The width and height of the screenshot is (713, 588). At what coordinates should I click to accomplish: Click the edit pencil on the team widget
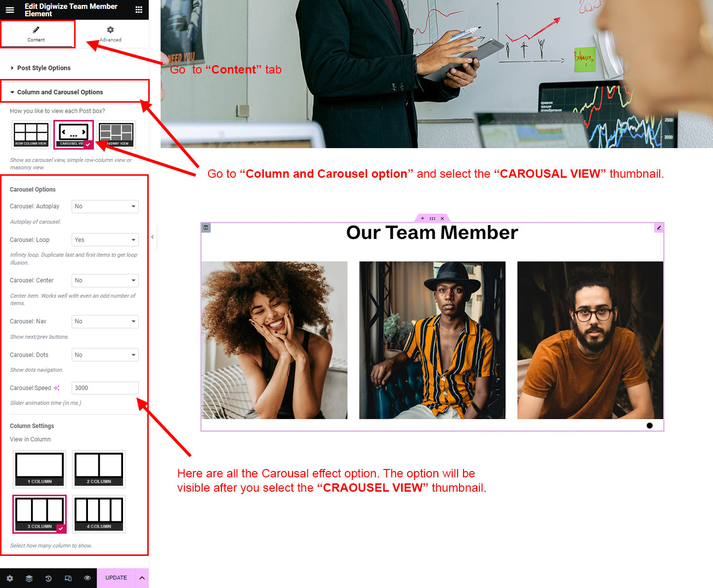(x=659, y=228)
